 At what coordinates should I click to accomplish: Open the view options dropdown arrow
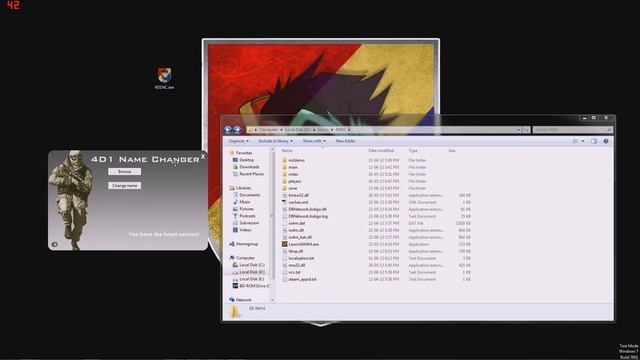click(x=582, y=141)
